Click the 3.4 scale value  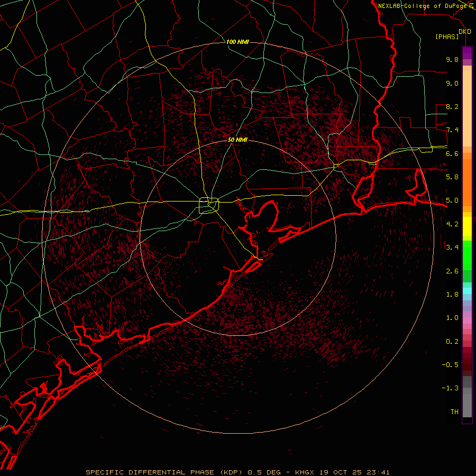coord(452,248)
